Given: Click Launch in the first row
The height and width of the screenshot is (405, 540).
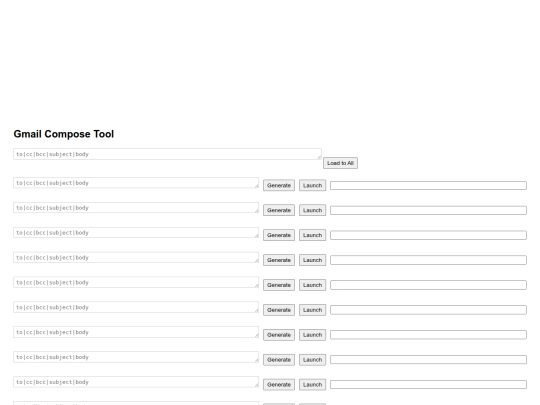Looking at the screenshot, I should (x=312, y=185).
